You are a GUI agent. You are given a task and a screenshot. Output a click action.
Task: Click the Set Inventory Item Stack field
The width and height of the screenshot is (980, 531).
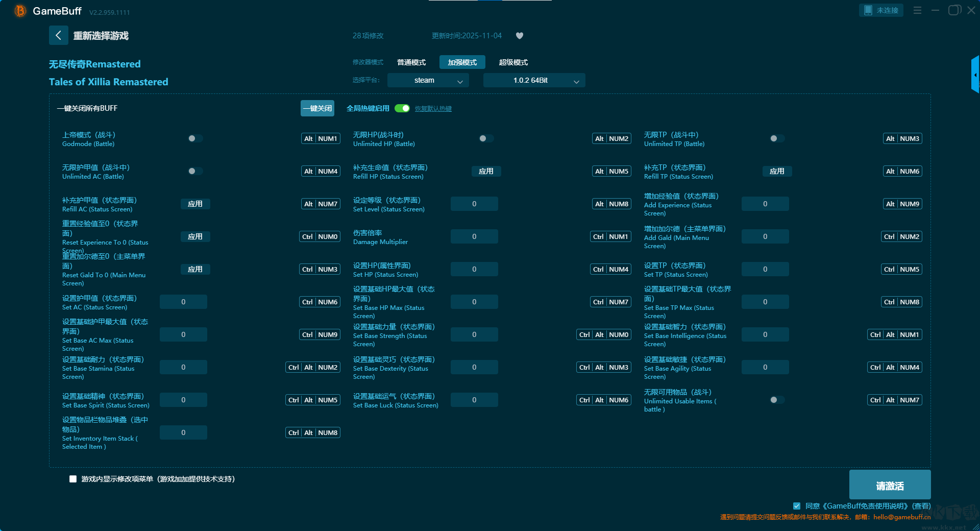click(x=183, y=432)
